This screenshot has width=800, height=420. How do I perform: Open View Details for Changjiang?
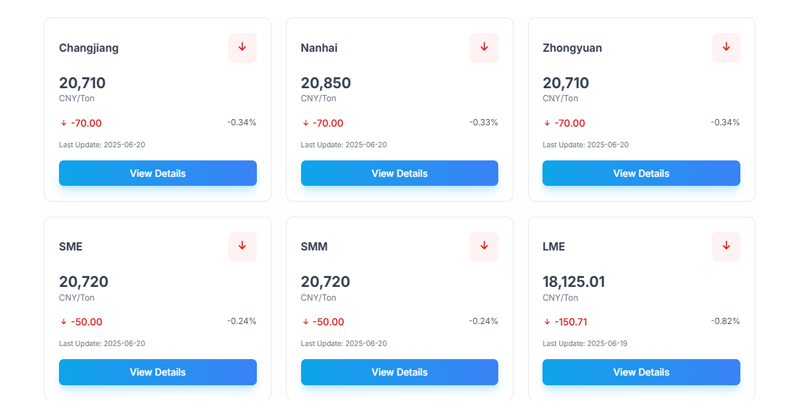tap(158, 173)
